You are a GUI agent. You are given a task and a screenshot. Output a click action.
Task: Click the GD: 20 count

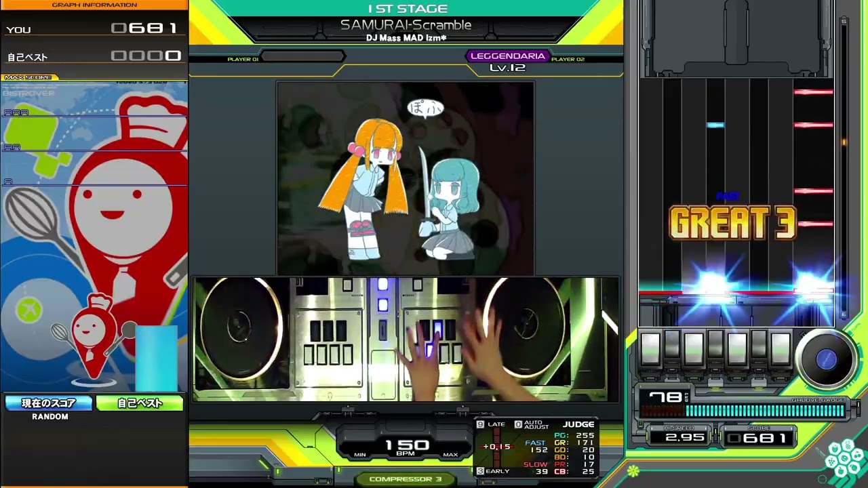point(574,450)
